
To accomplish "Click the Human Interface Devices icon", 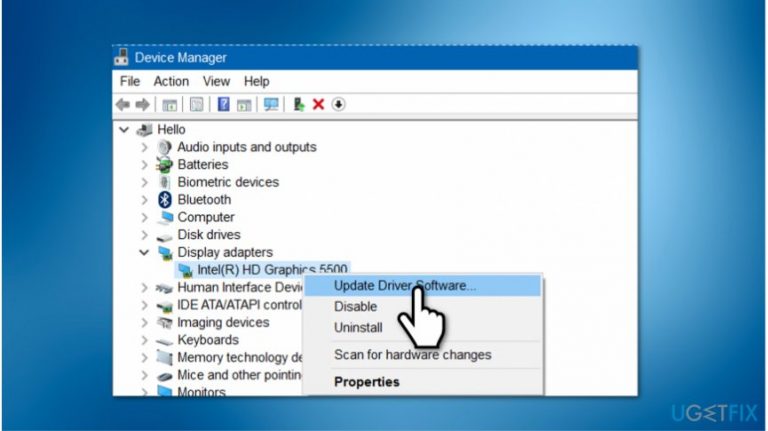I will click(x=164, y=288).
